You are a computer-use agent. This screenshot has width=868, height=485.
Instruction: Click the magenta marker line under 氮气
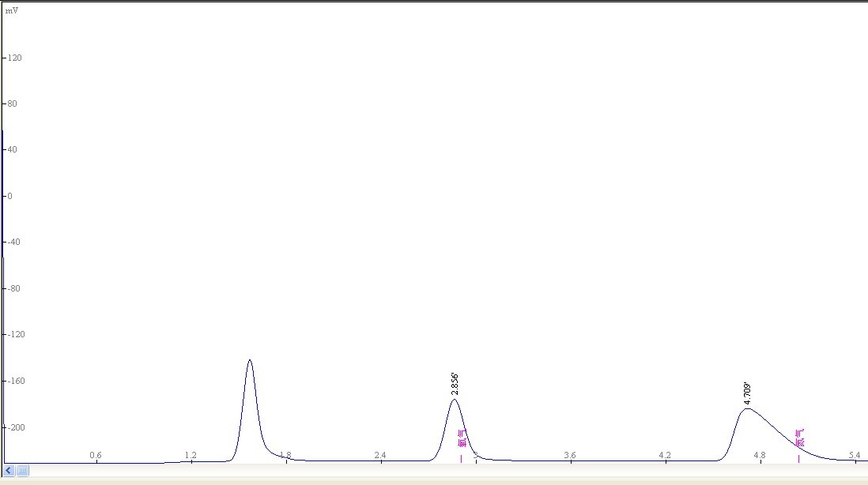(x=798, y=458)
